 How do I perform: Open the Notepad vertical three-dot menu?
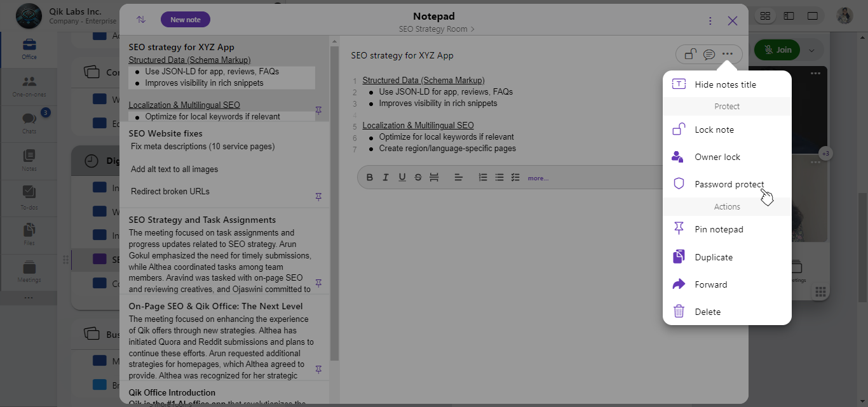pyautogui.click(x=710, y=21)
